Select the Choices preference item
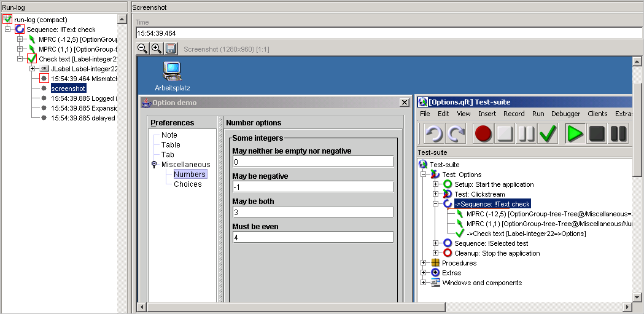644x314 pixels. pyautogui.click(x=187, y=184)
